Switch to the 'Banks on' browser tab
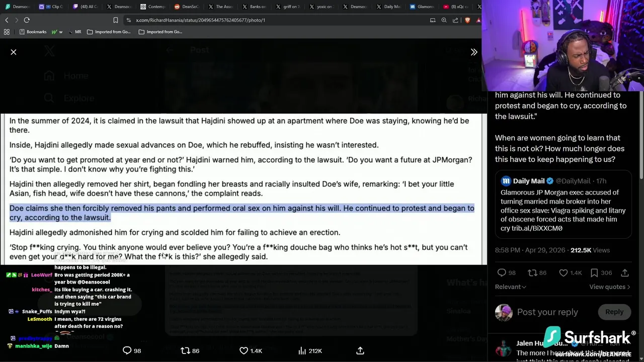The image size is (644, 362). (x=255, y=7)
